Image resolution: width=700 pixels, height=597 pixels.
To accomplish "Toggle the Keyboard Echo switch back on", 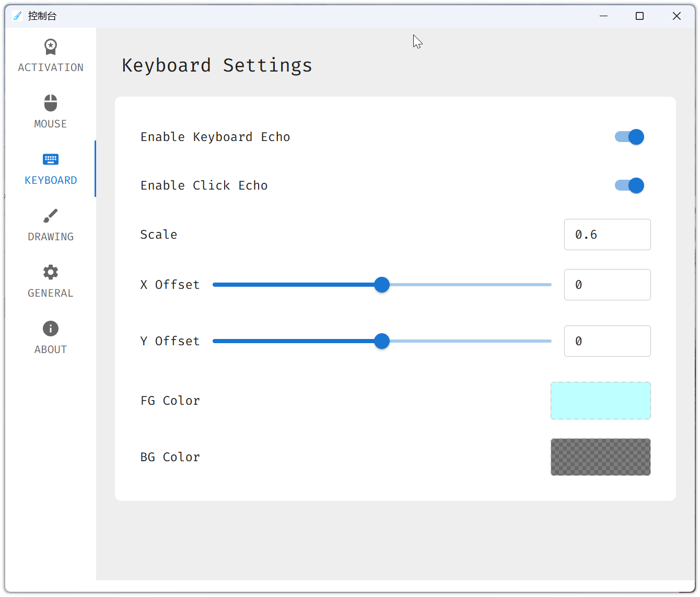I will pyautogui.click(x=629, y=137).
